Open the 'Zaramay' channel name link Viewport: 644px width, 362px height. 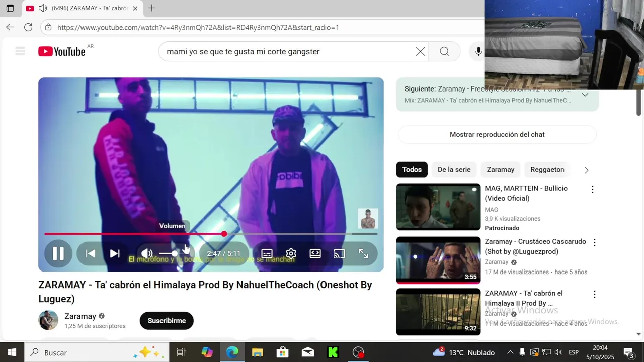[80, 316]
